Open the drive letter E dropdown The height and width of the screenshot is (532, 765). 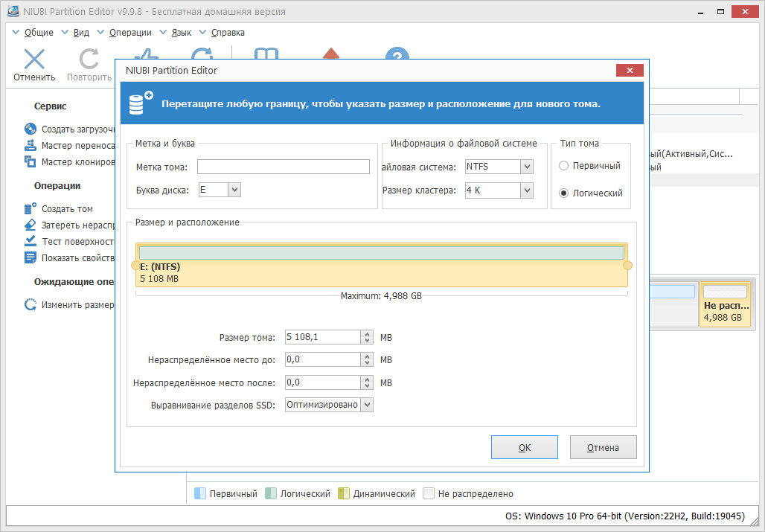pos(234,190)
